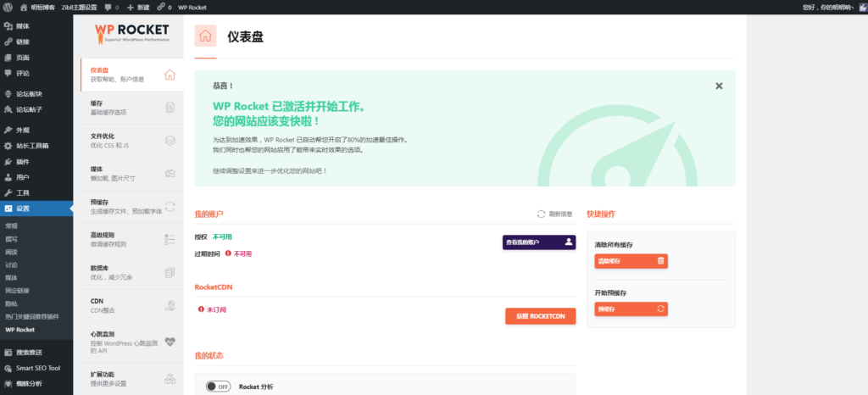
Task: Click the 查看我的账户 button
Action: coord(539,242)
